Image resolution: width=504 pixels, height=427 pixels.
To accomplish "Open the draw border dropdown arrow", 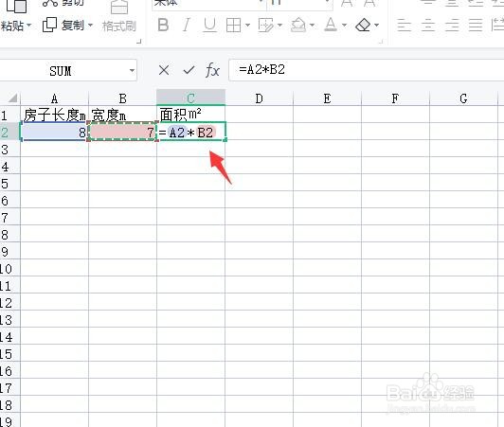I will (x=279, y=25).
